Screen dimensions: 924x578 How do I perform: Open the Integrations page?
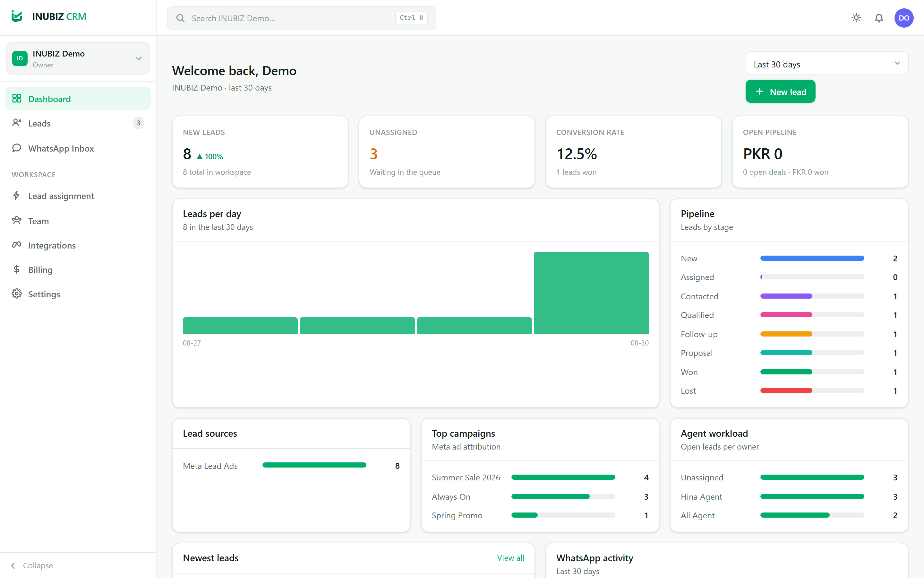78,245
